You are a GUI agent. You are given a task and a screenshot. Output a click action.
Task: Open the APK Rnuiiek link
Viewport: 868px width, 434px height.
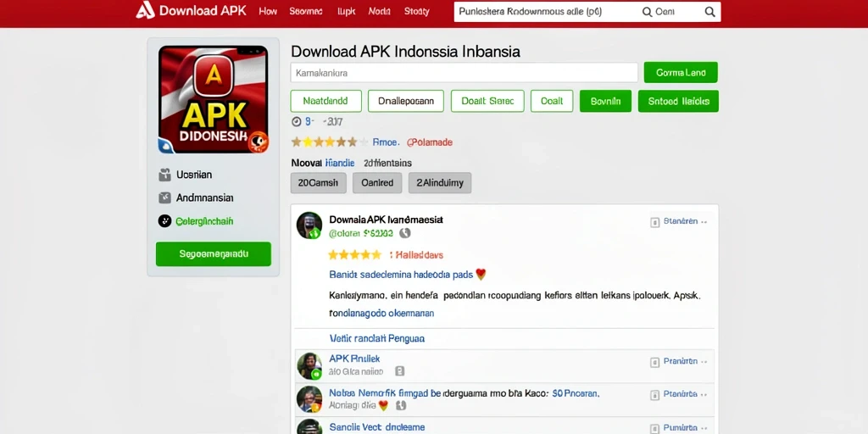click(x=354, y=359)
